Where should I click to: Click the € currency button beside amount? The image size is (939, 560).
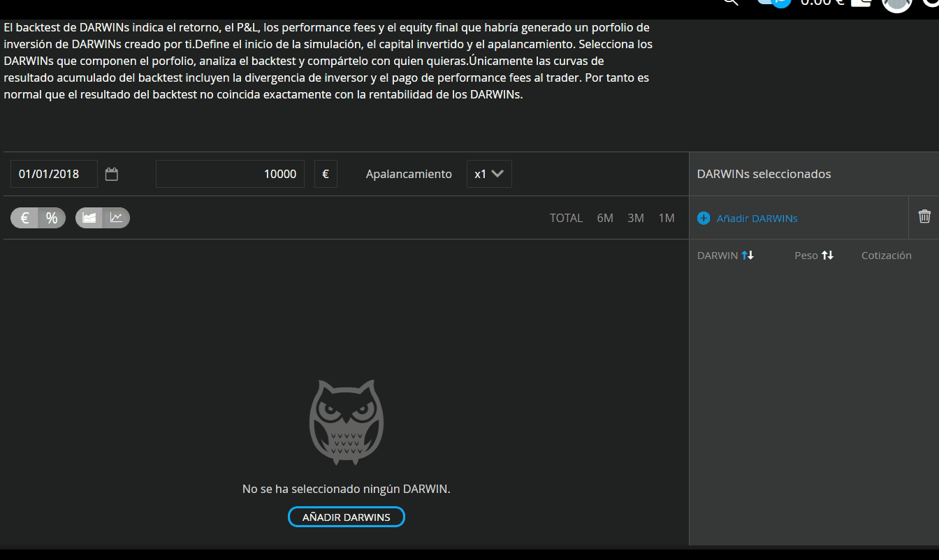coord(326,174)
